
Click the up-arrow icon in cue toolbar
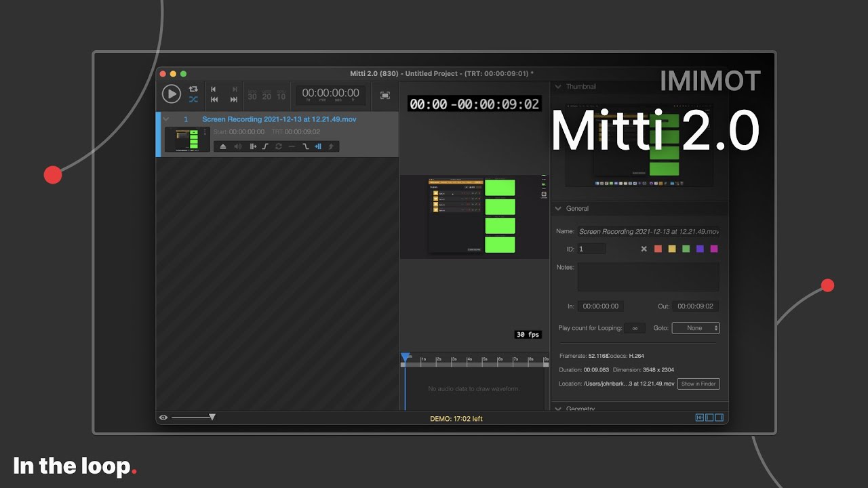tap(332, 146)
